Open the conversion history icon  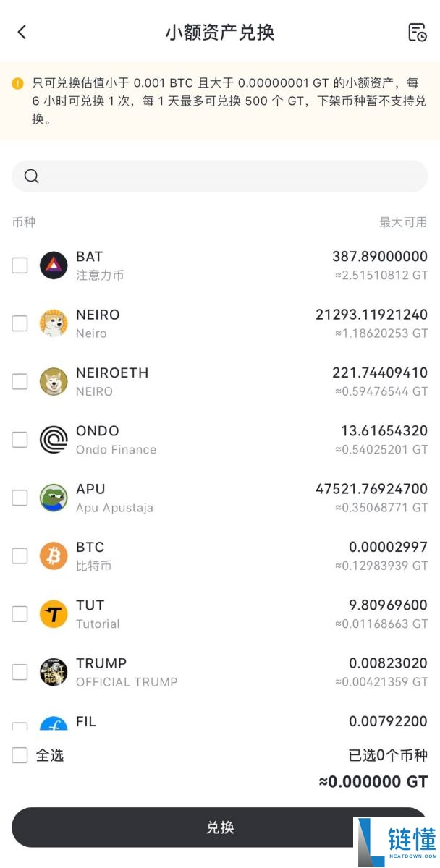click(x=417, y=32)
